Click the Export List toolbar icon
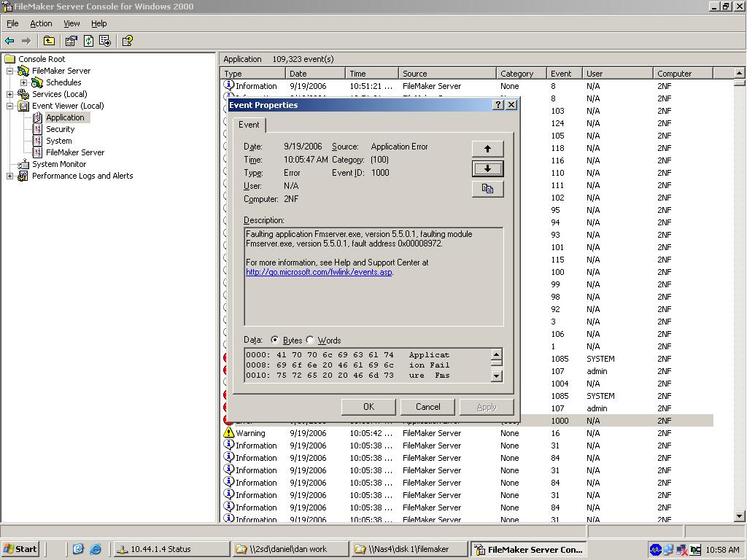Viewport: 747px width, 560px height. [105, 41]
